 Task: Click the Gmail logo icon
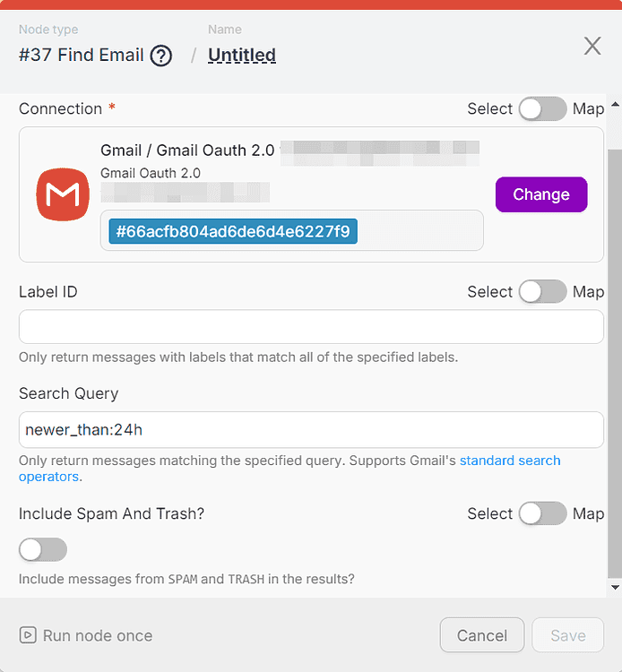coord(63,194)
